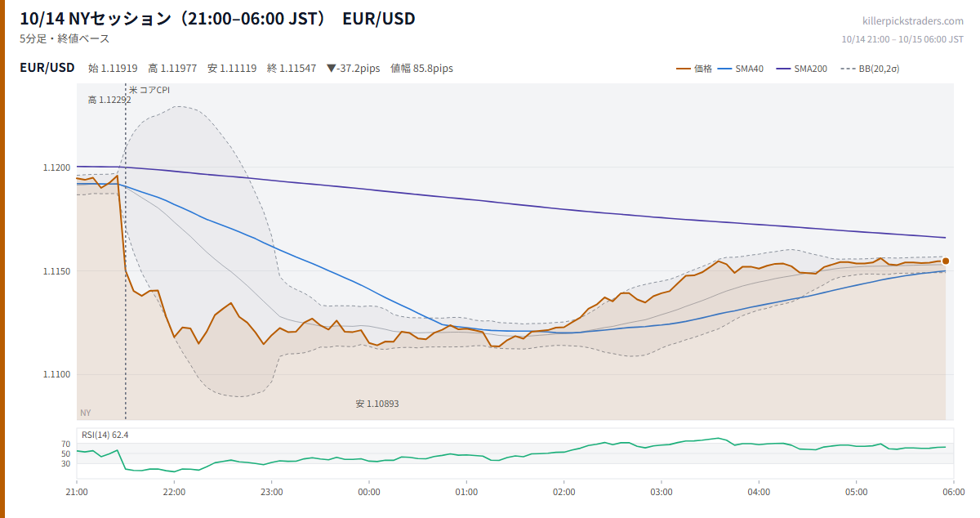The width and height of the screenshot is (980, 518).
Task: Click the range value 値幅 85.8pips
Action: coord(421,69)
